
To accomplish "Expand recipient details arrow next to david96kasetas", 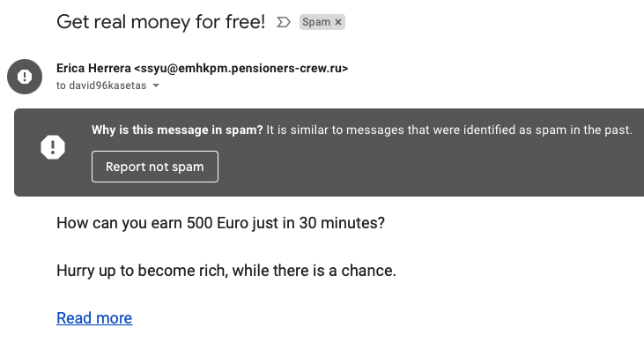I will 156,86.
